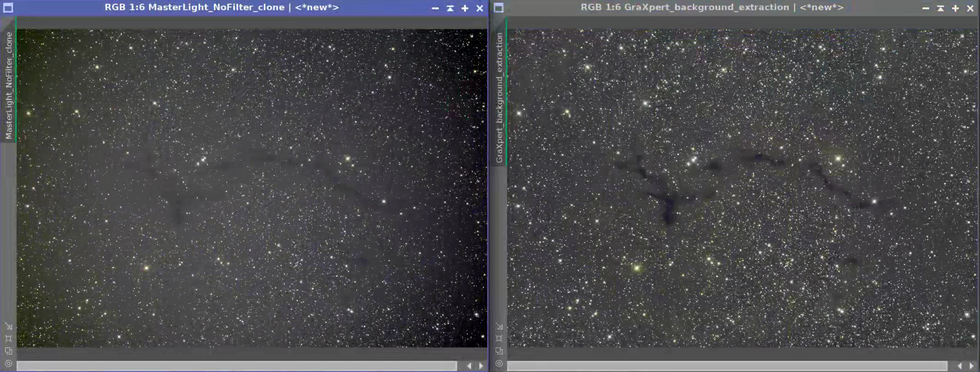Click the fit-view square icon in MasterLight window

(x=8, y=339)
